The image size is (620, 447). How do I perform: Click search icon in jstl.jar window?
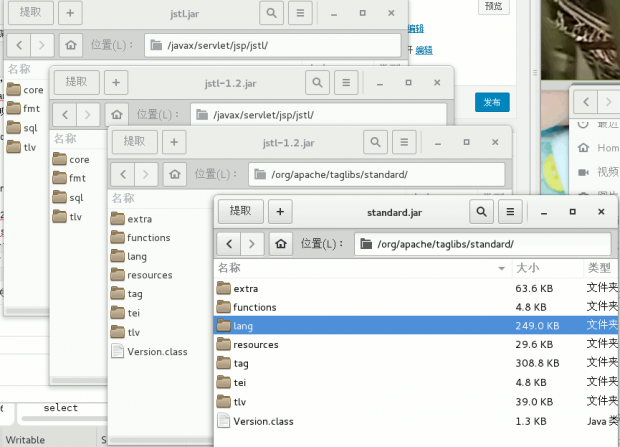click(271, 13)
